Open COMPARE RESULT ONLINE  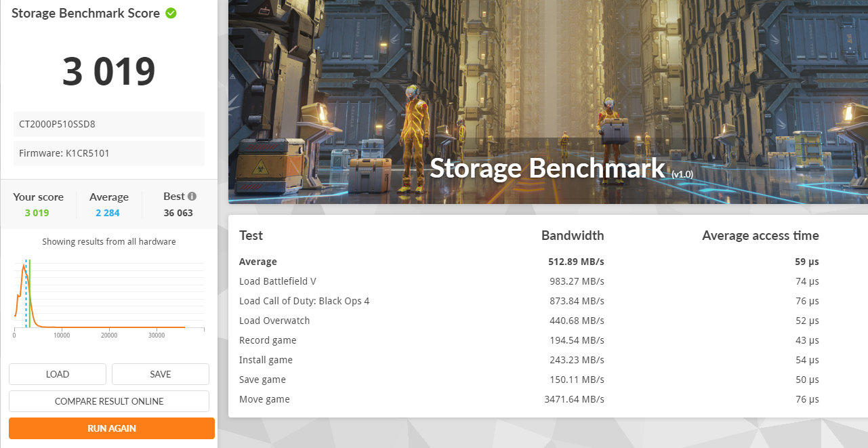tap(109, 401)
